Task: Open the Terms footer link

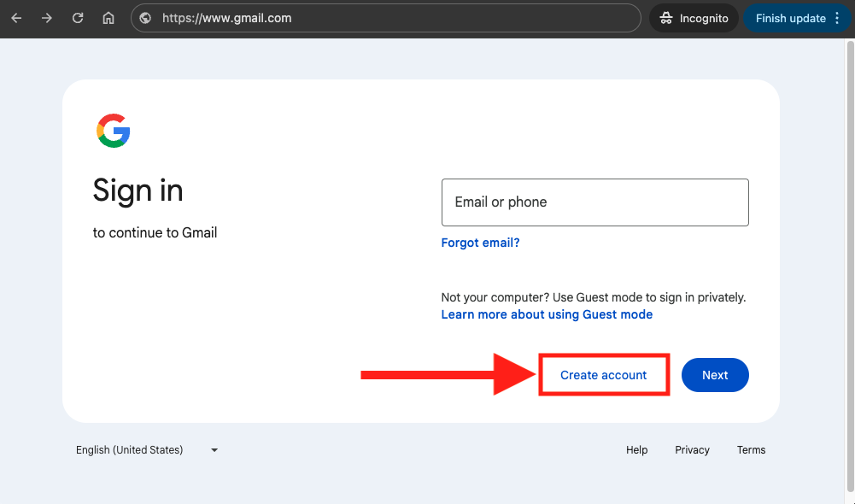Action: (752, 450)
